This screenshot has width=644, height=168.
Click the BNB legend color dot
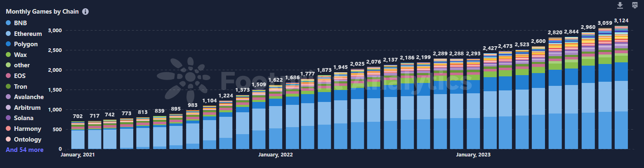pyautogui.click(x=8, y=23)
